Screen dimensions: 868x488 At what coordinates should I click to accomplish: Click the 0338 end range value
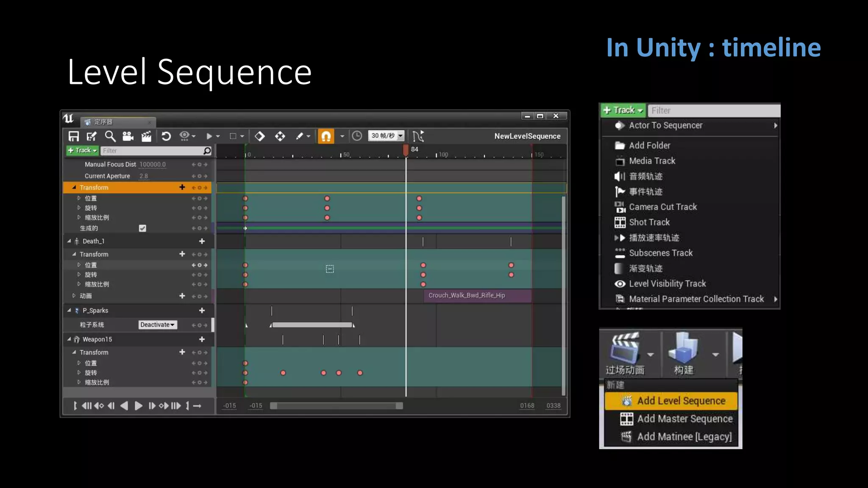[554, 405]
